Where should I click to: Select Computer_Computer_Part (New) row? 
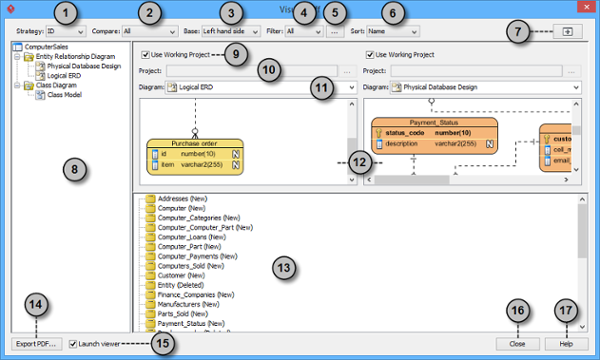[205, 227]
